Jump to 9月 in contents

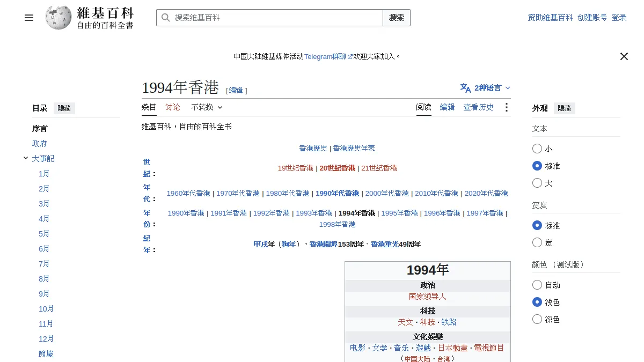click(44, 294)
